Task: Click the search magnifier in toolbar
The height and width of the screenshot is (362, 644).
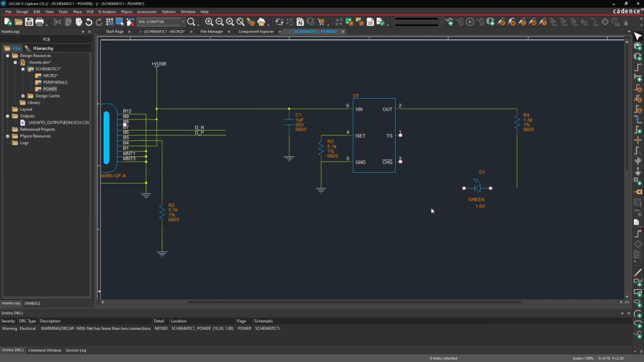Action: click(191, 22)
